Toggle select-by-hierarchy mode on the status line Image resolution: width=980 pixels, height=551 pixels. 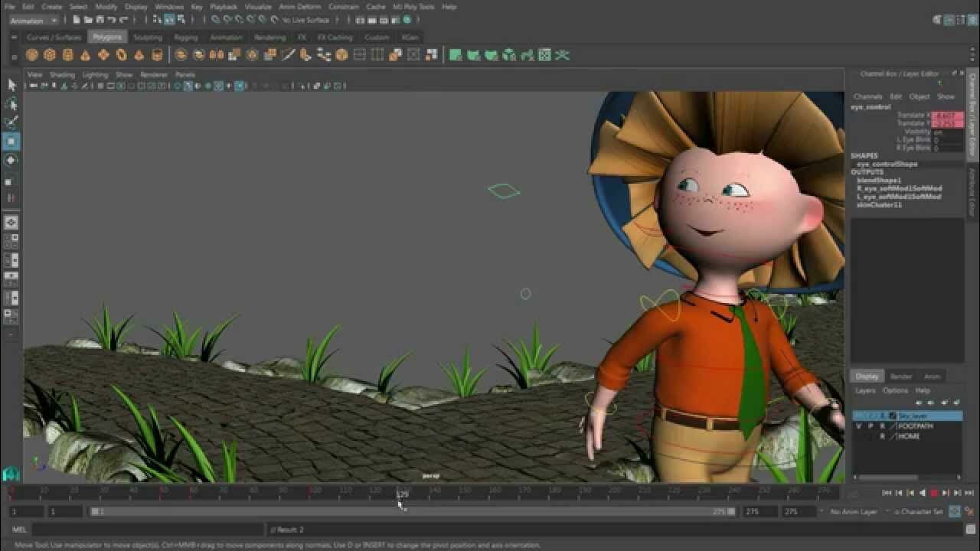pyautogui.click(x=158, y=21)
